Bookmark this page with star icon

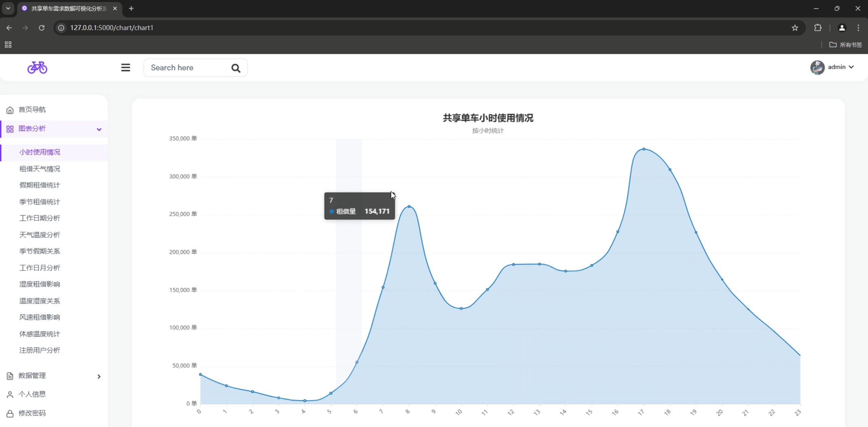click(x=795, y=28)
